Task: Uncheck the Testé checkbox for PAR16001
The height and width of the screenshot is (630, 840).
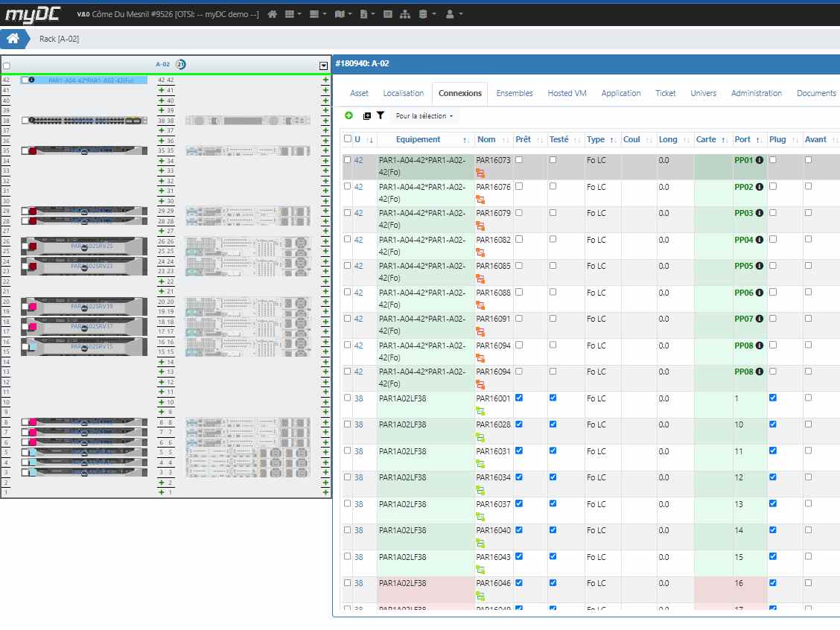Action: coord(552,397)
